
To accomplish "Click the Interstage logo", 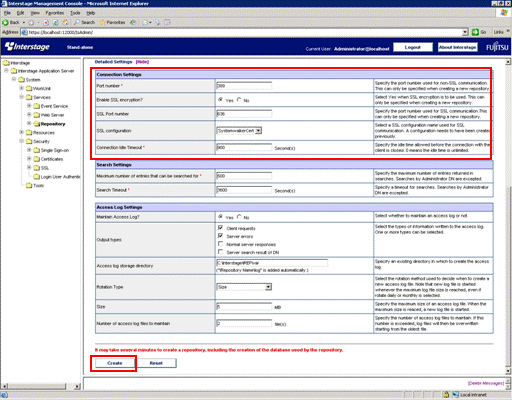I will point(27,47).
